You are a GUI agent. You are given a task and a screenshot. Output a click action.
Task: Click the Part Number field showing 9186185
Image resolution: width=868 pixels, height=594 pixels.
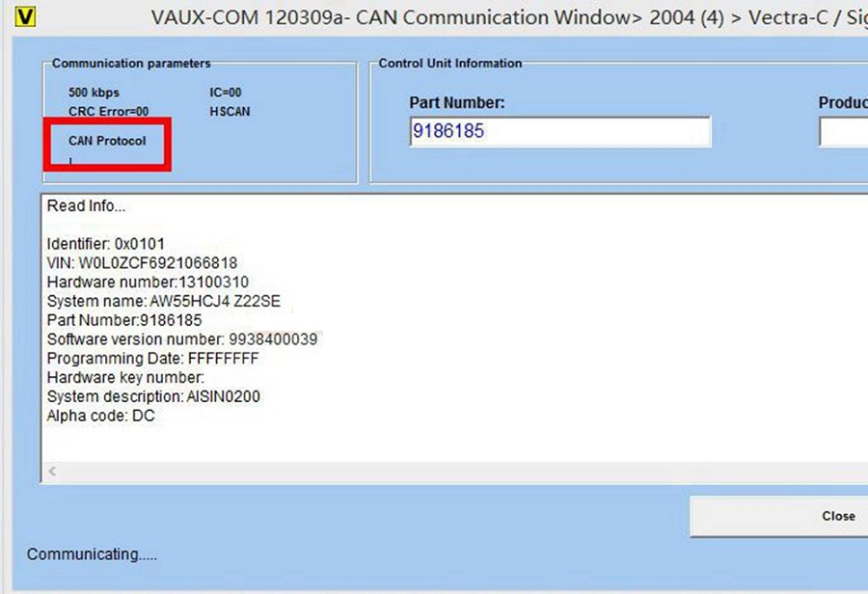click(559, 132)
